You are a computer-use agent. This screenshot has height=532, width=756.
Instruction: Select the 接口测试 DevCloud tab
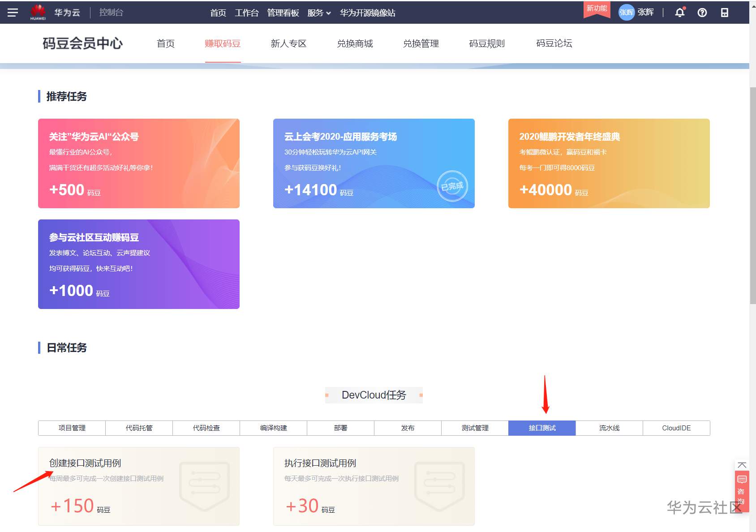coord(542,428)
